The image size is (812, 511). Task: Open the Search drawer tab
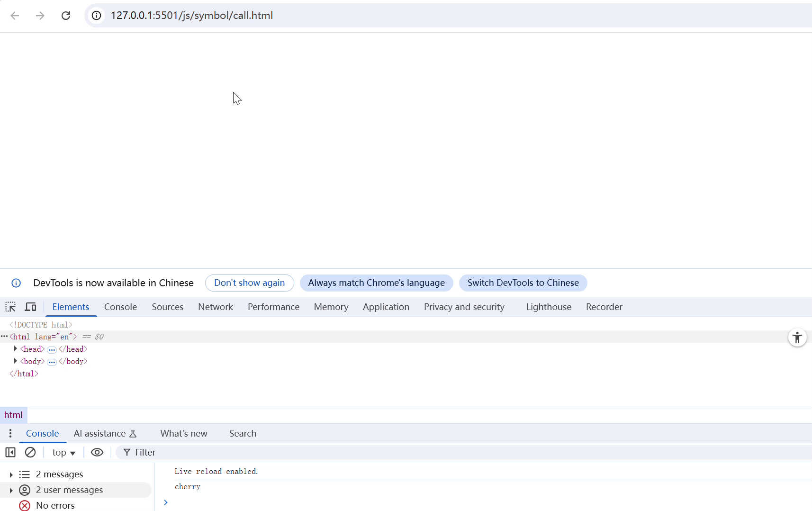pyautogui.click(x=243, y=434)
